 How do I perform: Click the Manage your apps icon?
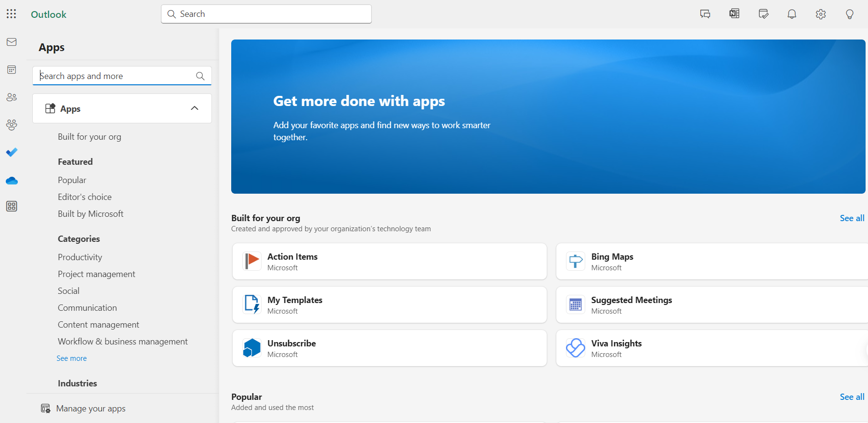46,409
